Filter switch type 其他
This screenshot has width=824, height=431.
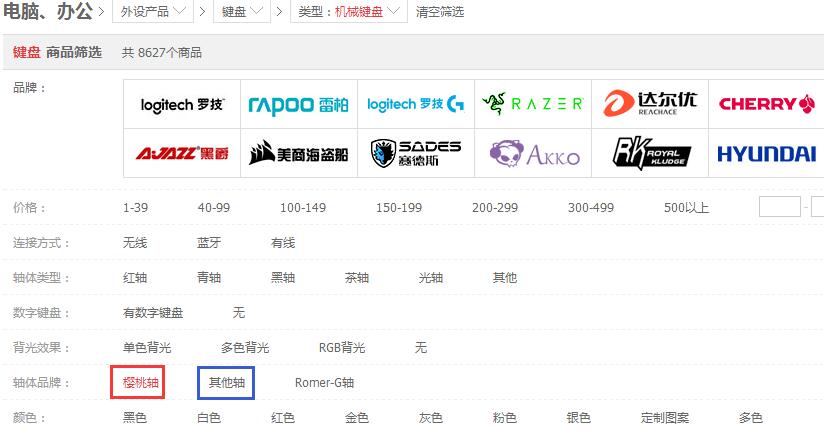(505, 278)
